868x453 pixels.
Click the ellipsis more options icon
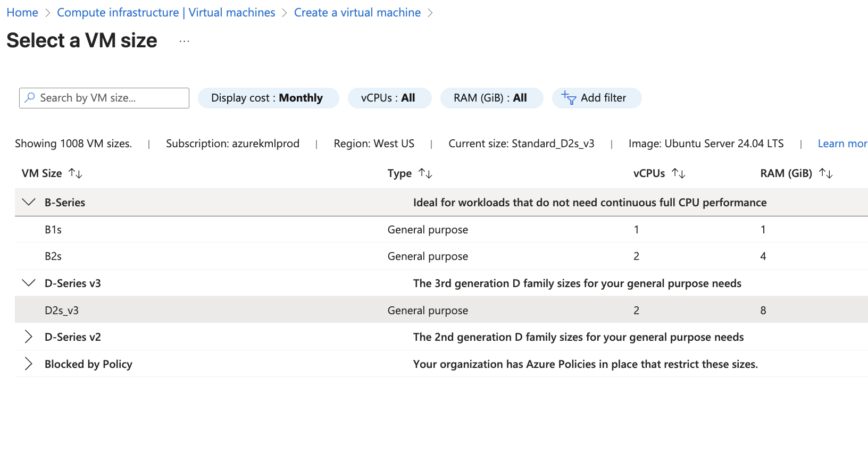(184, 41)
